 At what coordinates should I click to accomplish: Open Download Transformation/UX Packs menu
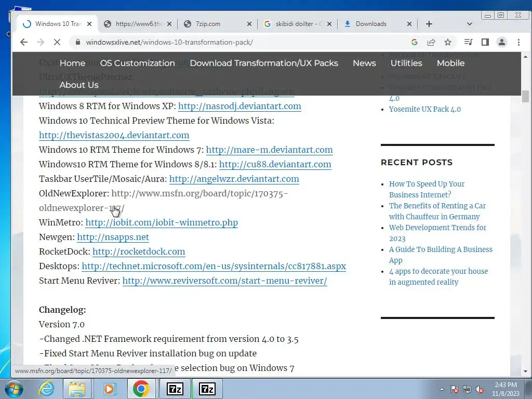[x=264, y=63]
